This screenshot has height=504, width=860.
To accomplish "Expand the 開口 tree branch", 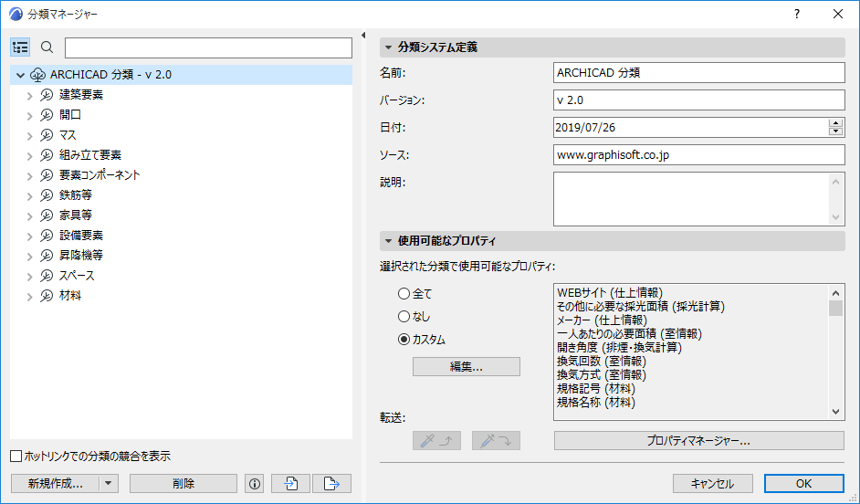I will [x=30, y=116].
